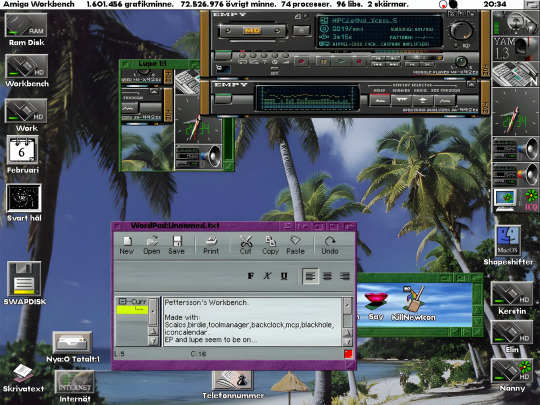Open the calculator phone dock icon
Screen dimensions: 540x405
[515, 74]
